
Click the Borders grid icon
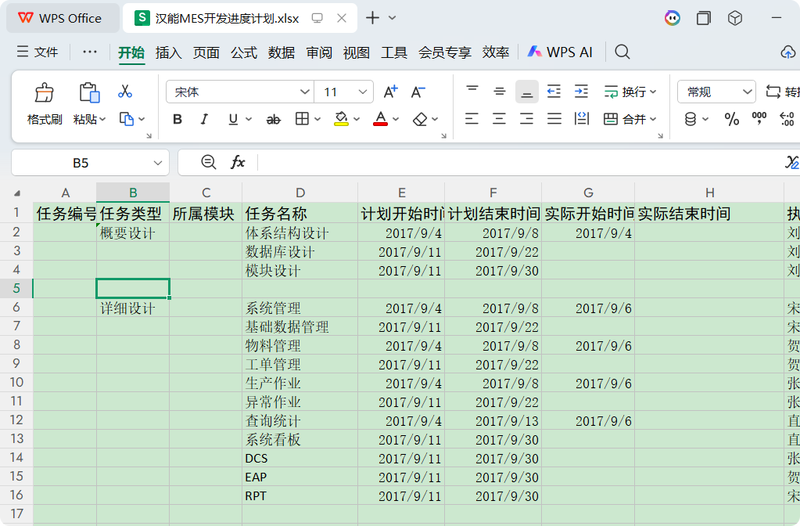[x=302, y=119]
